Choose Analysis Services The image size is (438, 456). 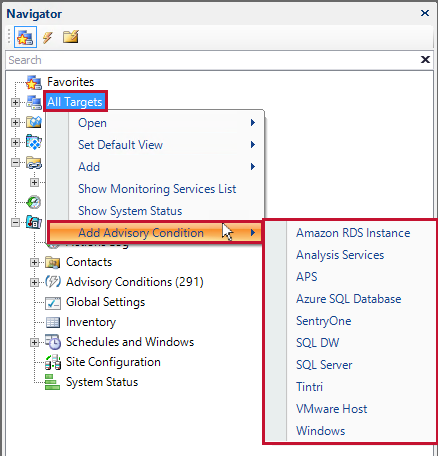340,255
